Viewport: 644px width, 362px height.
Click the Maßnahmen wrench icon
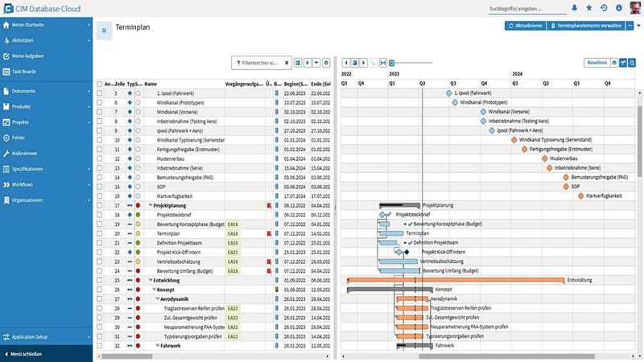[6, 154]
